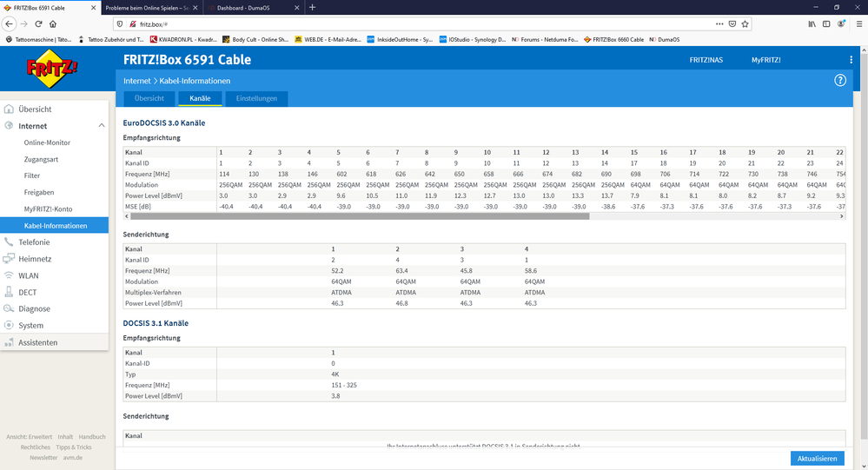Go back with the browser back arrow
The image size is (868, 470).
pyautogui.click(x=9, y=23)
